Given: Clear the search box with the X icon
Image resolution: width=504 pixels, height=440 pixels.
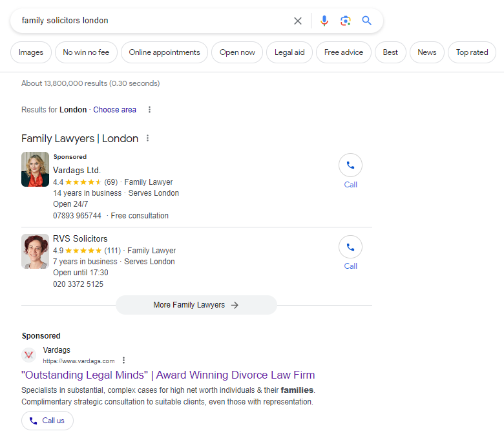Looking at the screenshot, I should tap(298, 21).
